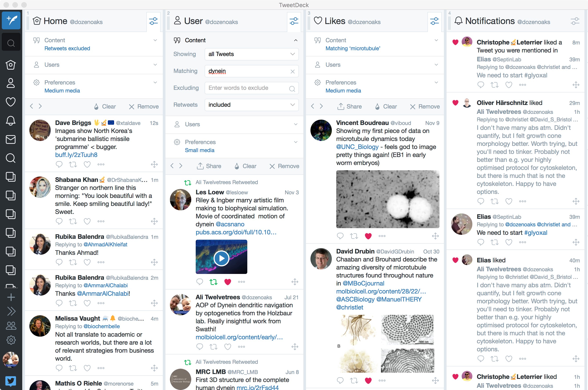588x390 pixels.
Task: Open the new Tweet compose button
Action: (x=11, y=20)
